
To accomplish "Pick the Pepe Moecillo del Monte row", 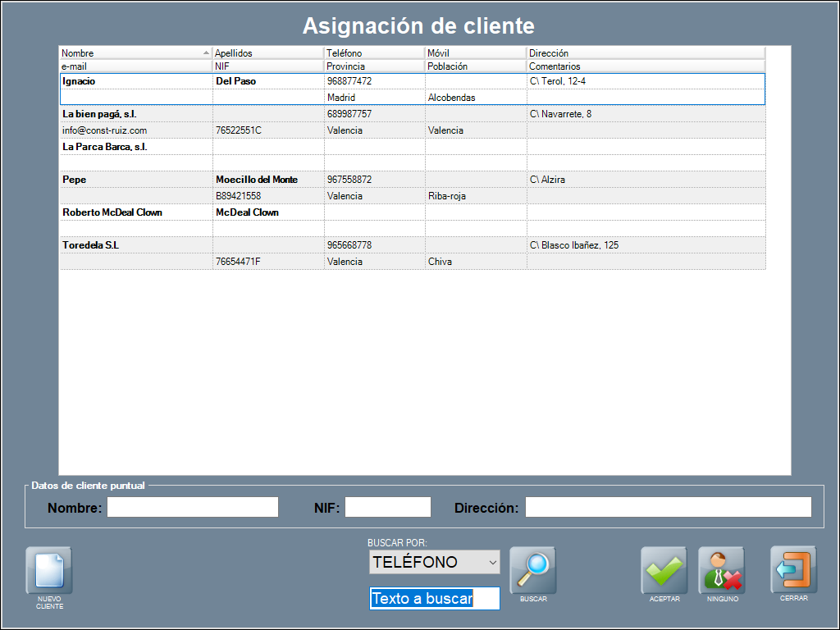I will coord(135,180).
